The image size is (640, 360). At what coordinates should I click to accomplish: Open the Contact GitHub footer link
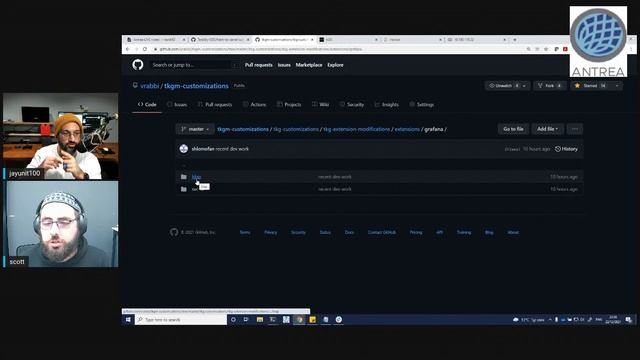(382, 232)
